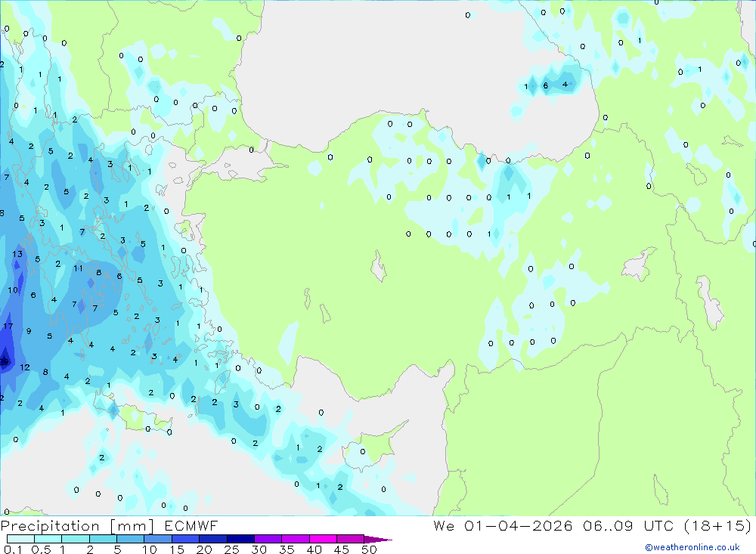Click the 1–2 mm legend color swatch
Viewport: 756px width, 554px height.
pyautogui.click(x=75, y=539)
